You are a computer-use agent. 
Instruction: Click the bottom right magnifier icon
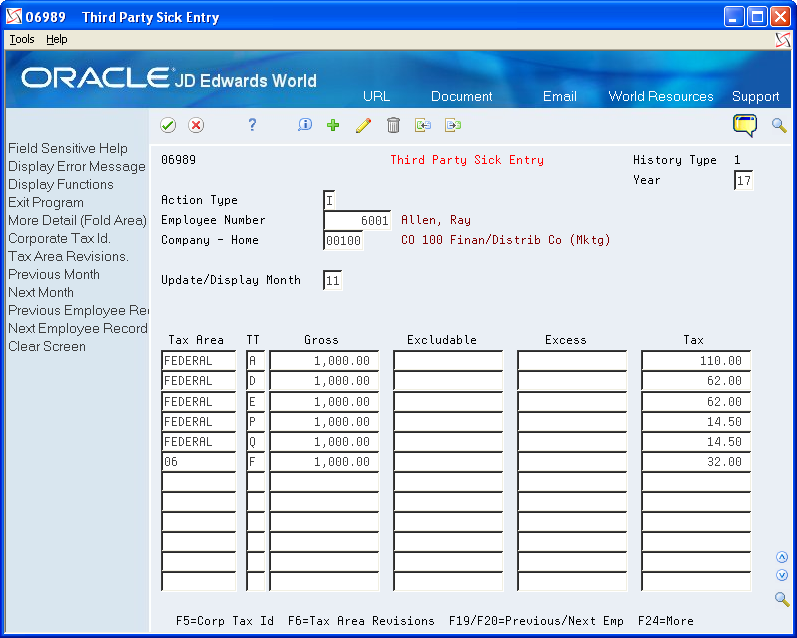(782, 599)
